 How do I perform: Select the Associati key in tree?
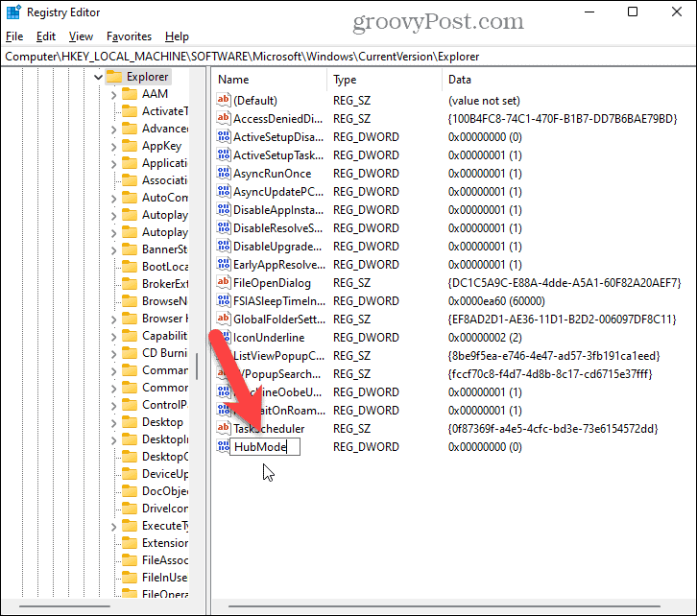[164, 180]
